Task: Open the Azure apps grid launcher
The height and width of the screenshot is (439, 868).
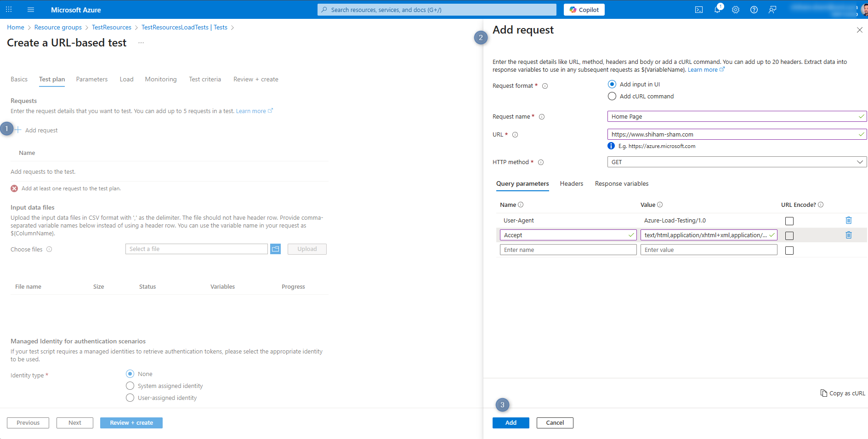Action: coord(9,10)
